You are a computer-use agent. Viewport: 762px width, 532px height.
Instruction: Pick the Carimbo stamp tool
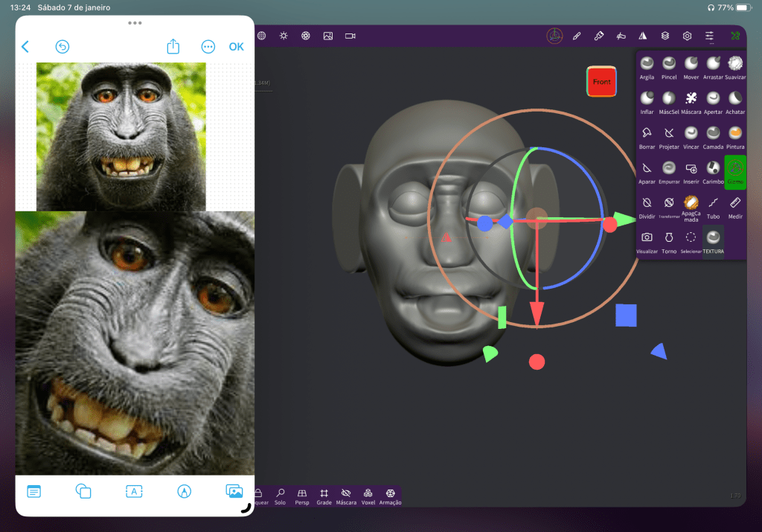pyautogui.click(x=713, y=171)
